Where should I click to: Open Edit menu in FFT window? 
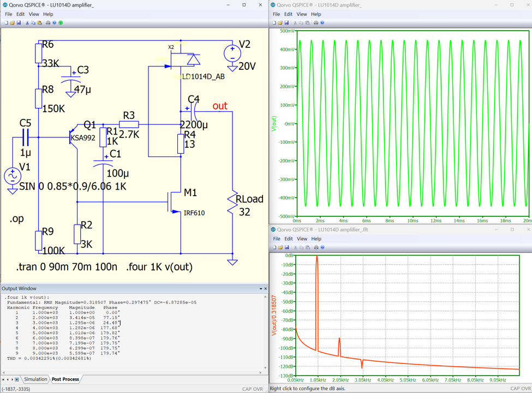click(289, 239)
